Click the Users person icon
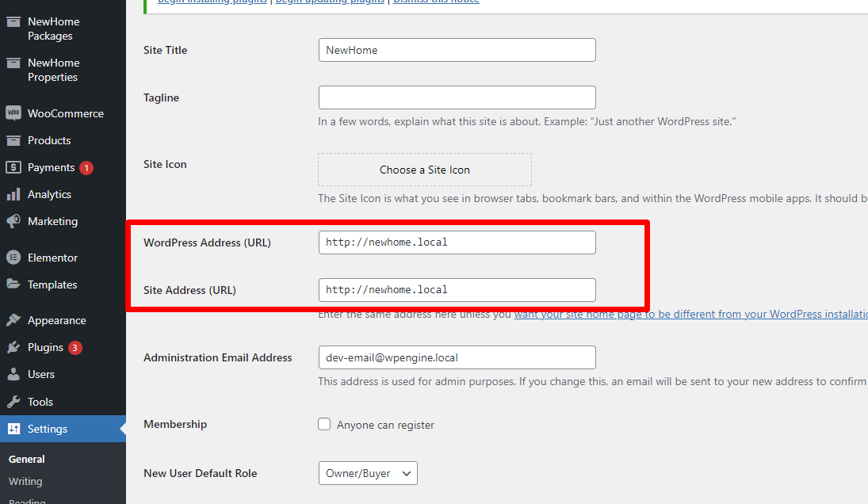868x504 pixels. click(x=13, y=374)
